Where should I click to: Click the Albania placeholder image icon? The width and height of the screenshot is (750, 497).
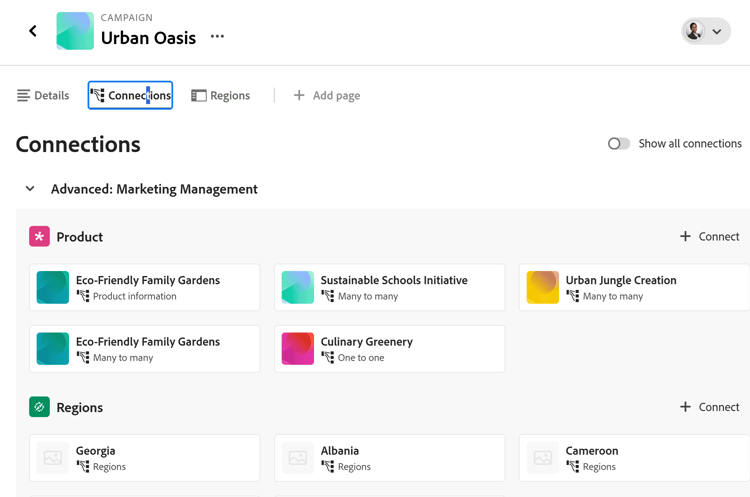298,458
